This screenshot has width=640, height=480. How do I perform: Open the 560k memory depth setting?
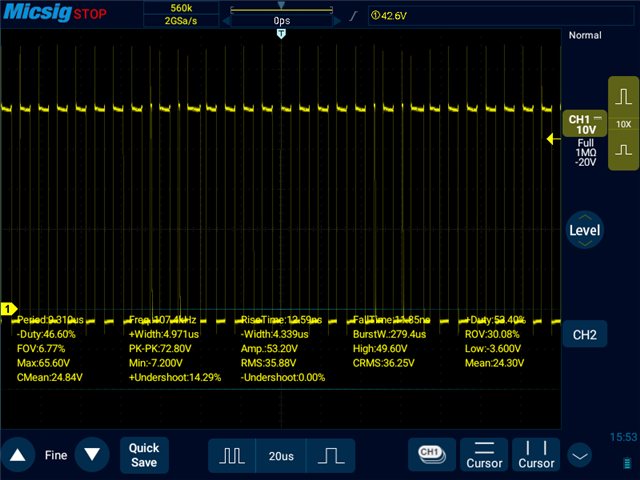(181, 8)
